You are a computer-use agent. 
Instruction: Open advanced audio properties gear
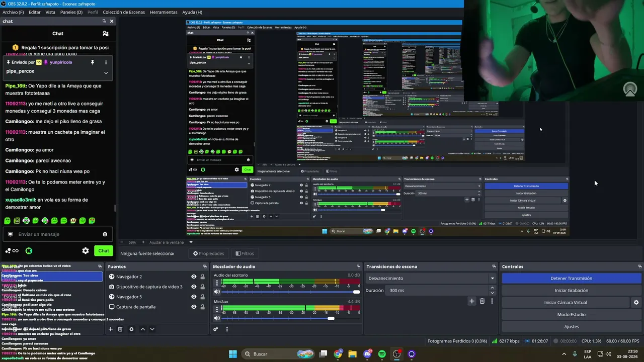(x=216, y=329)
